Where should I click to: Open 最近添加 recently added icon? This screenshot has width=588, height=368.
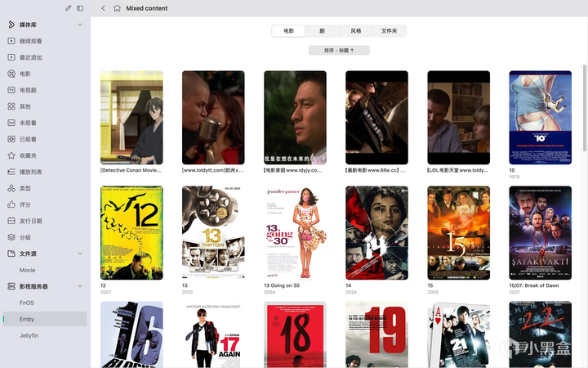click(x=11, y=57)
